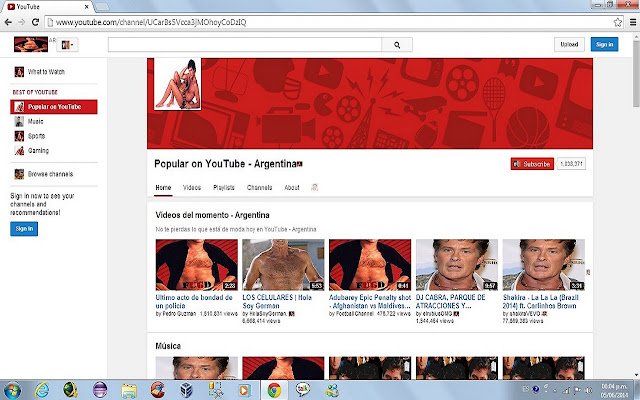Open the Chrome menu icon

633,22
